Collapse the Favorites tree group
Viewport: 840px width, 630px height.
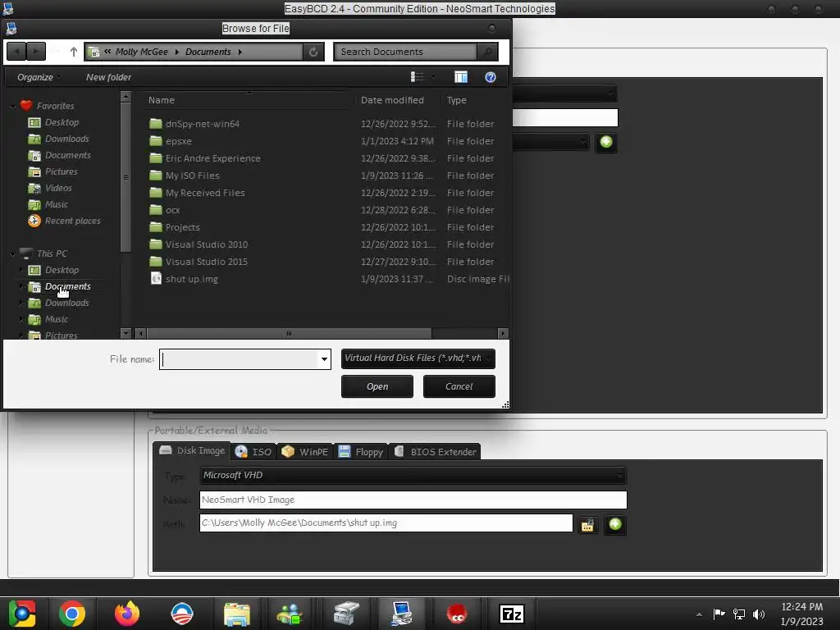click(x=12, y=106)
